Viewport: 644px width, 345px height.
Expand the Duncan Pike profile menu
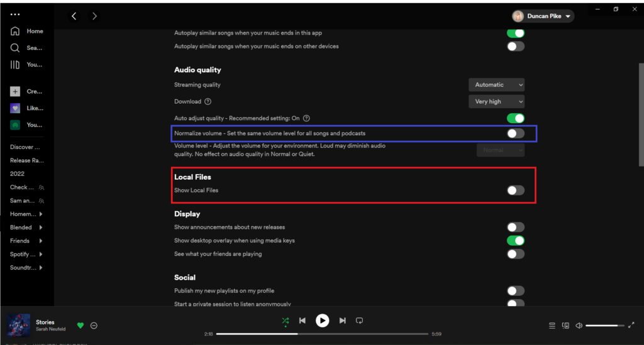coord(543,16)
